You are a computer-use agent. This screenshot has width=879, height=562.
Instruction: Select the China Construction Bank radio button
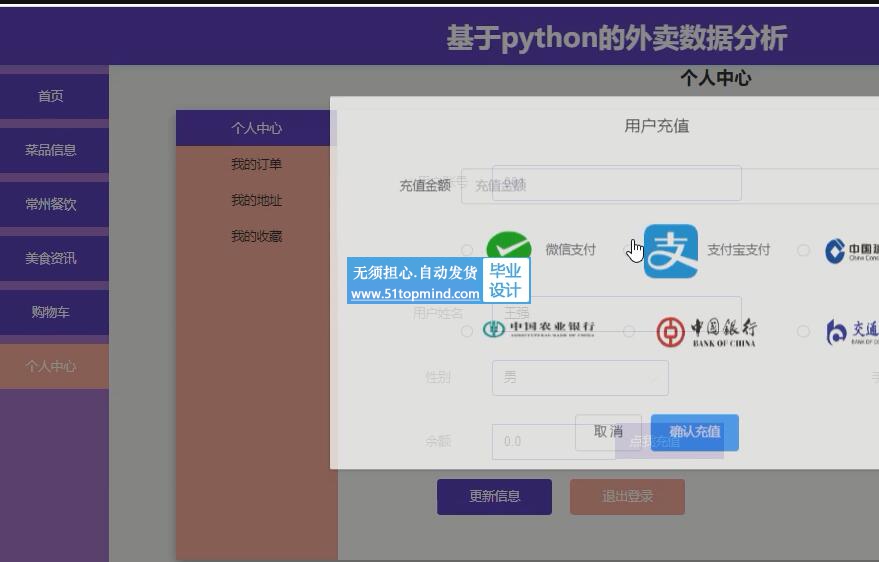pos(803,250)
